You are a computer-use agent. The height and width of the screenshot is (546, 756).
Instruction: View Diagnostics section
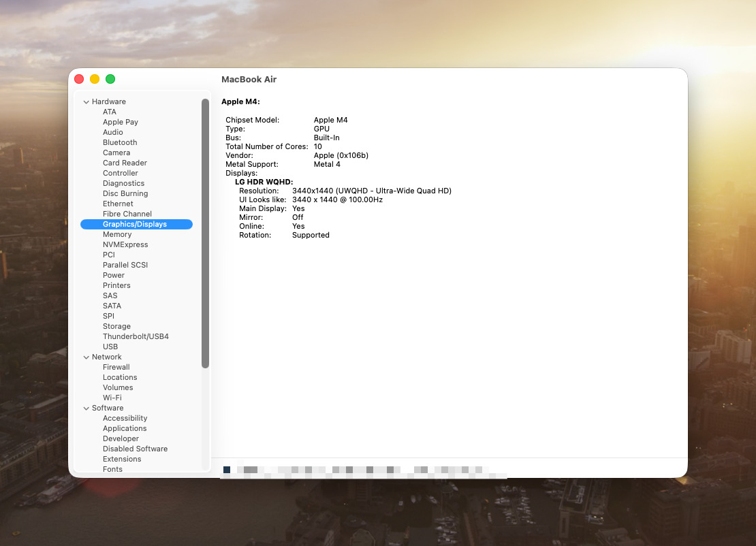(123, 183)
